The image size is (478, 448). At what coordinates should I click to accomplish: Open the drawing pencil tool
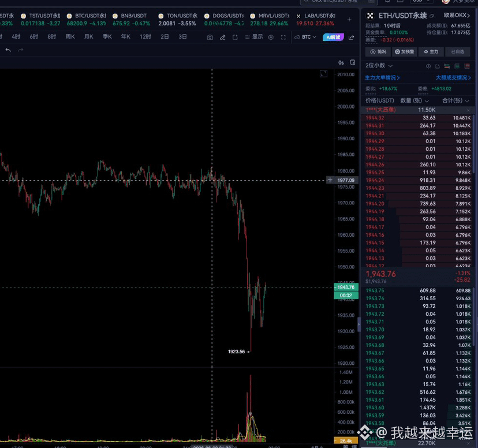click(222, 37)
